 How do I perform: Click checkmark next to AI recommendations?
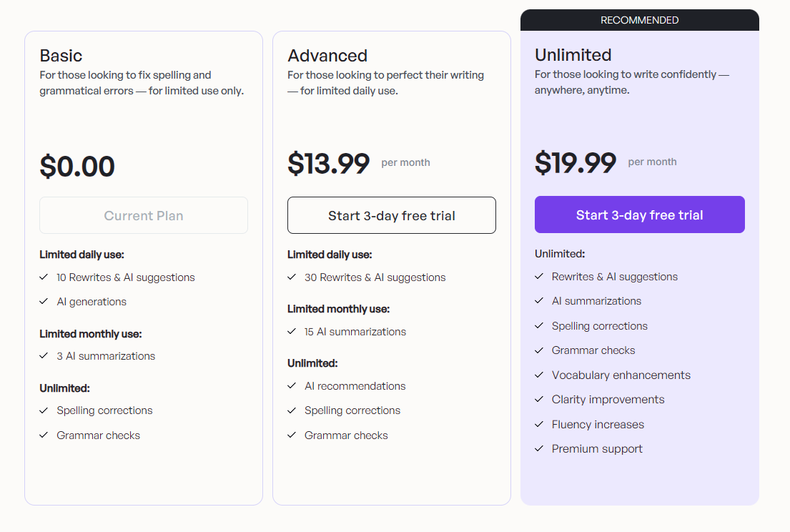(292, 386)
